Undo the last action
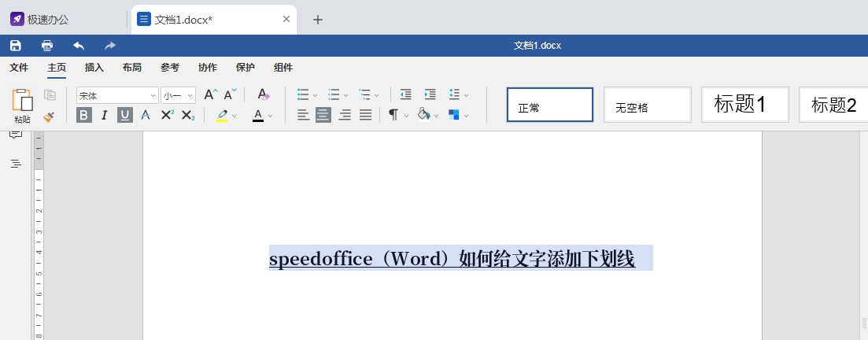Screen dimensions: 868x340 pos(79,46)
